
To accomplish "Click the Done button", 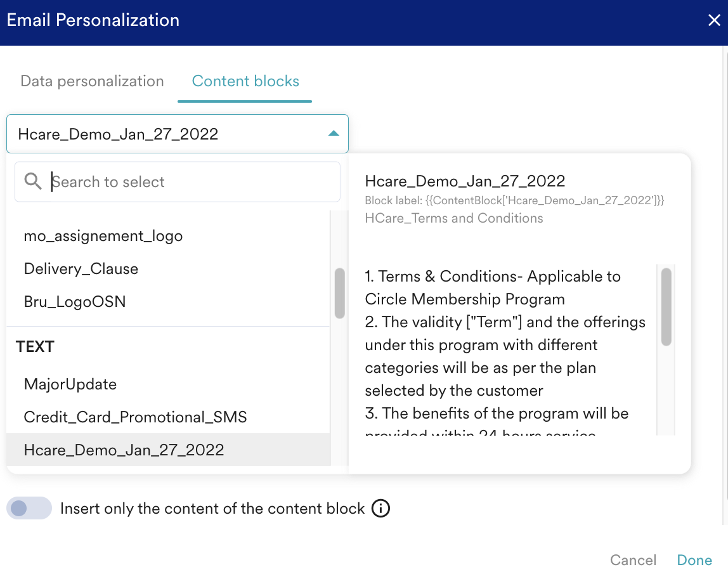I will 694,560.
